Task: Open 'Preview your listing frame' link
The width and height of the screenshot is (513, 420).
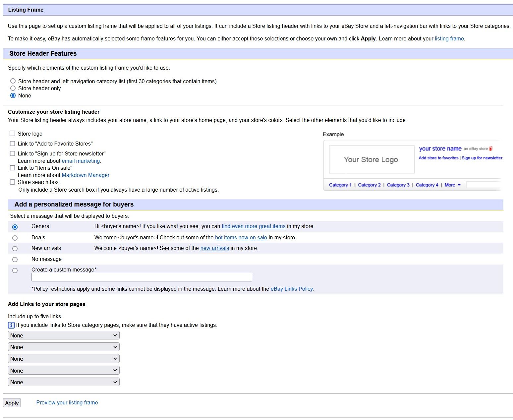Action: [x=67, y=402]
